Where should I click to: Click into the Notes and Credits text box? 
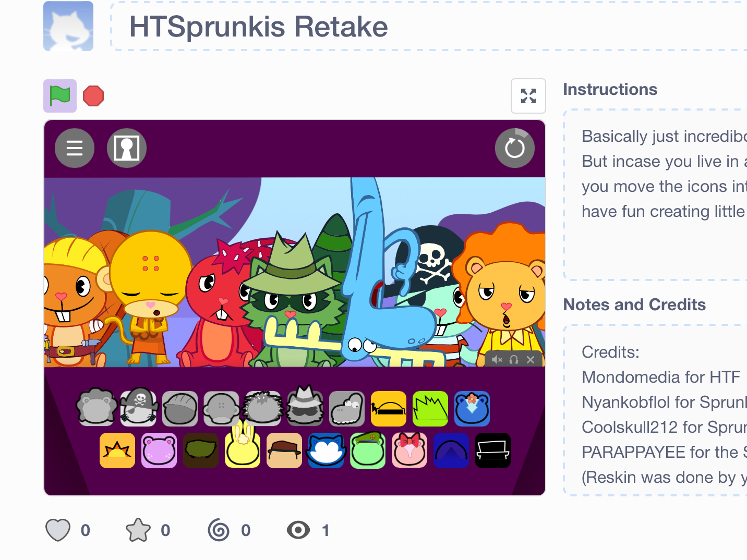click(x=655, y=410)
